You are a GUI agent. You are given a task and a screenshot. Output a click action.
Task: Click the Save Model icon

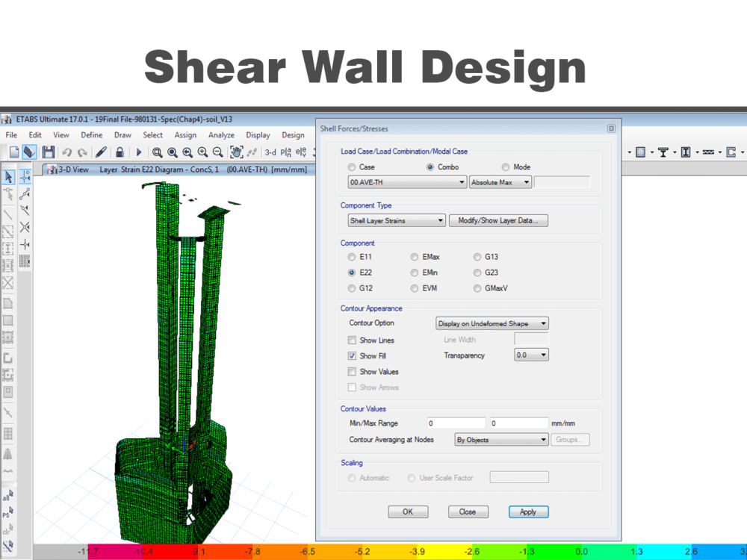48,152
